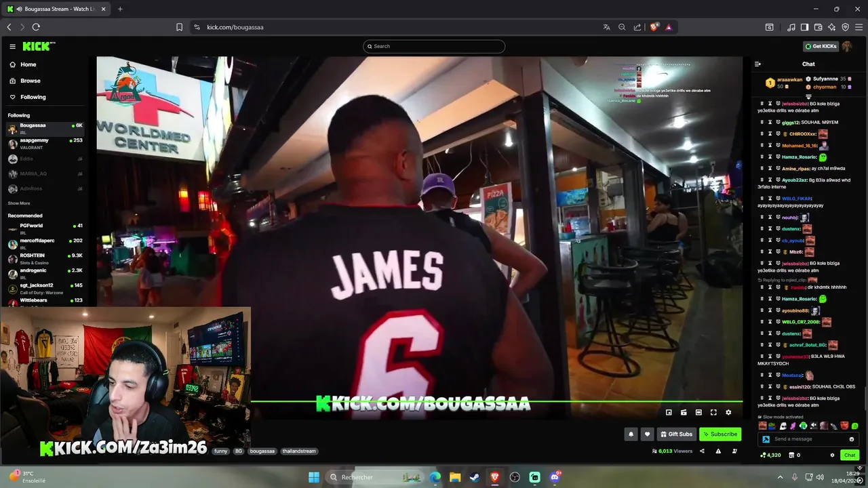
Task: Select the bougassaa tag
Action: click(x=262, y=451)
